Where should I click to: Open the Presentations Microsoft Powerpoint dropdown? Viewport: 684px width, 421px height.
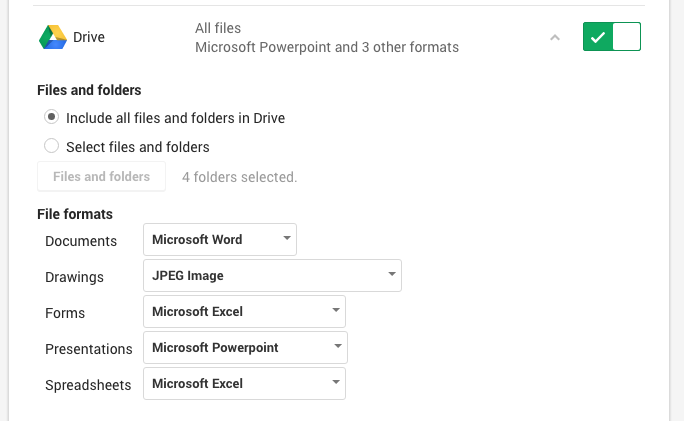(x=245, y=347)
